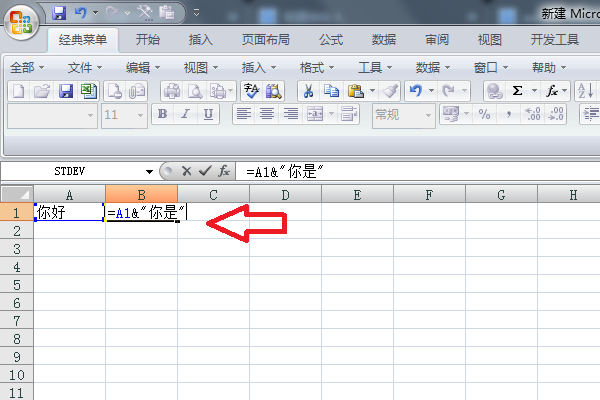This screenshot has height=400, width=600.
Task: Open 公式 ribbon tab
Action: (x=331, y=40)
